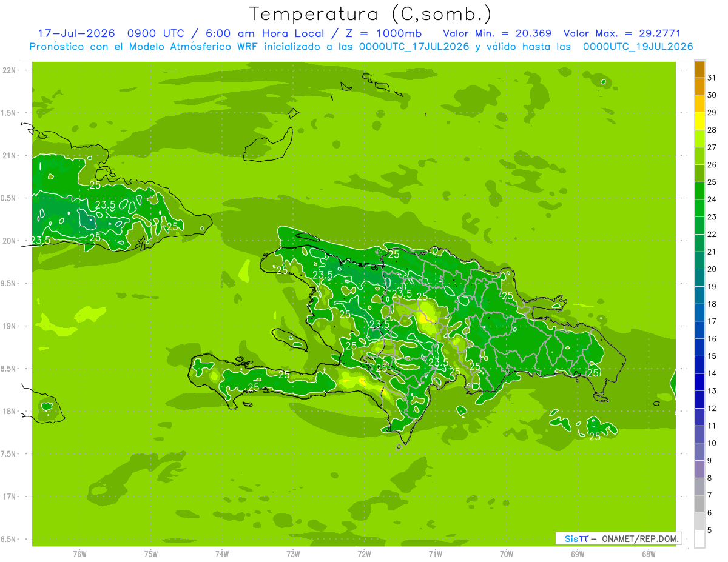Click the "20" legend scale value
Image resolution: width=728 pixels, height=562 pixels.
click(712, 269)
